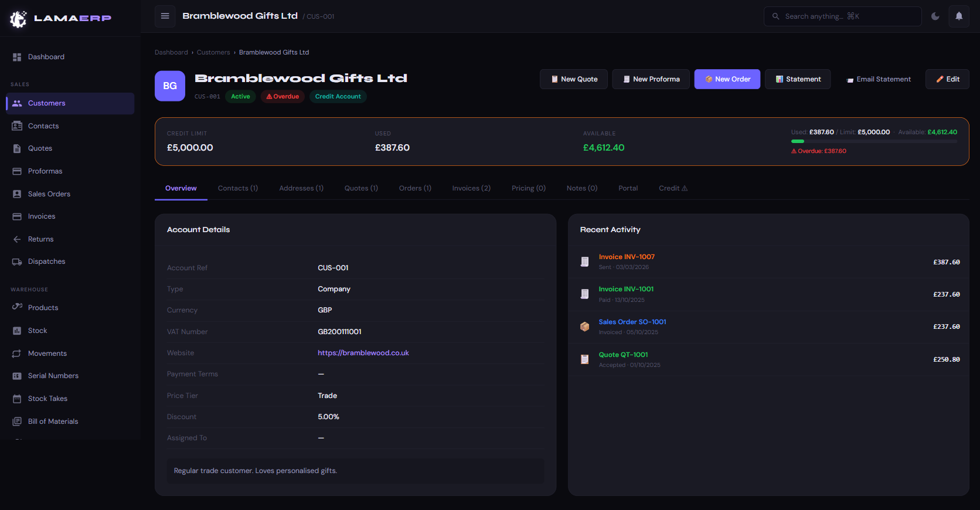Open the Credit tab with warning
Viewport: 980px width, 510px height.
pyautogui.click(x=673, y=188)
